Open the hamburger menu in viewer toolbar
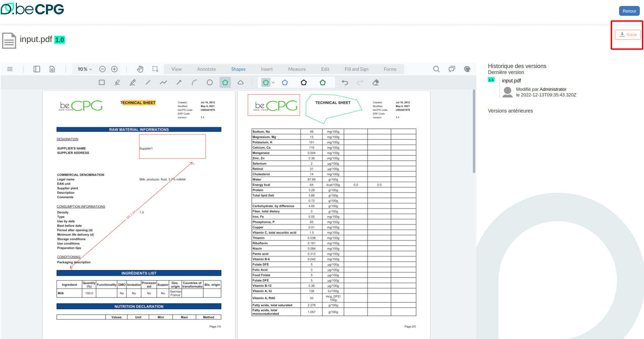644x339 pixels. pyautogui.click(x=10, y=69)
